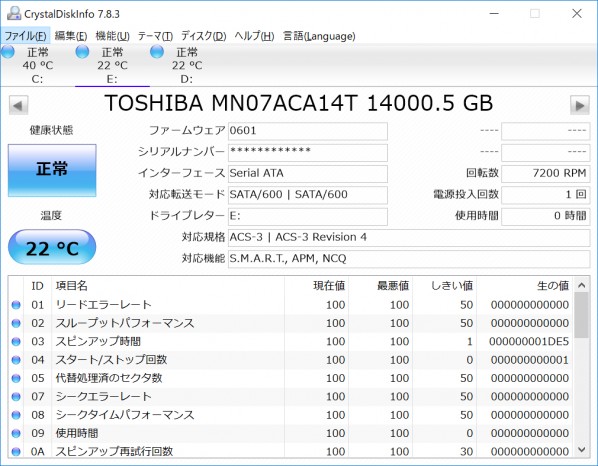Click the power-on hours field 0 時間
598x466 pixels.
point(546,217)
